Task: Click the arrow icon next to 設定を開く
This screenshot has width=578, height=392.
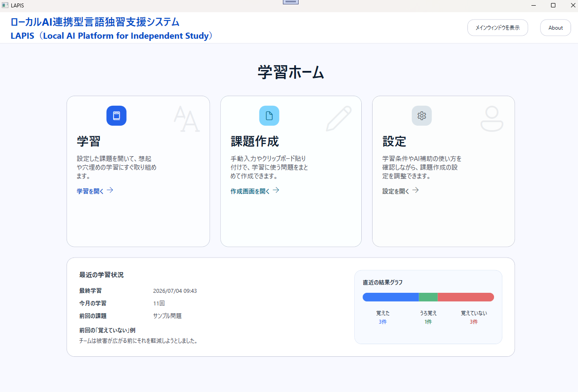Action: pos(416,190)
